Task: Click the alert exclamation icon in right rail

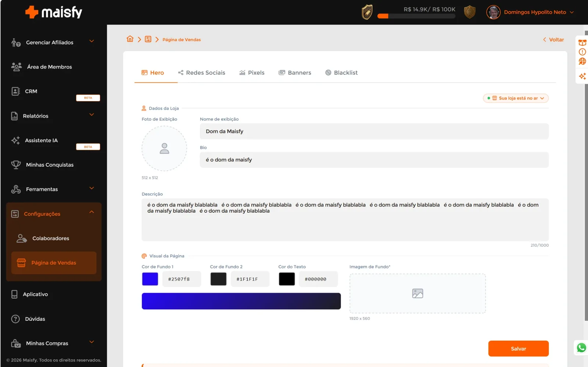Action: (x=582, y=52)
